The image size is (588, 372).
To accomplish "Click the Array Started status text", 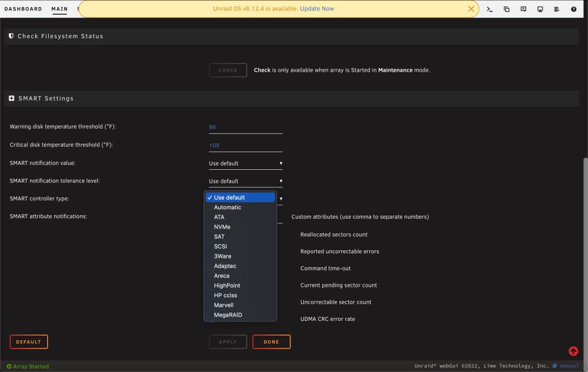I will pos(31,366).
